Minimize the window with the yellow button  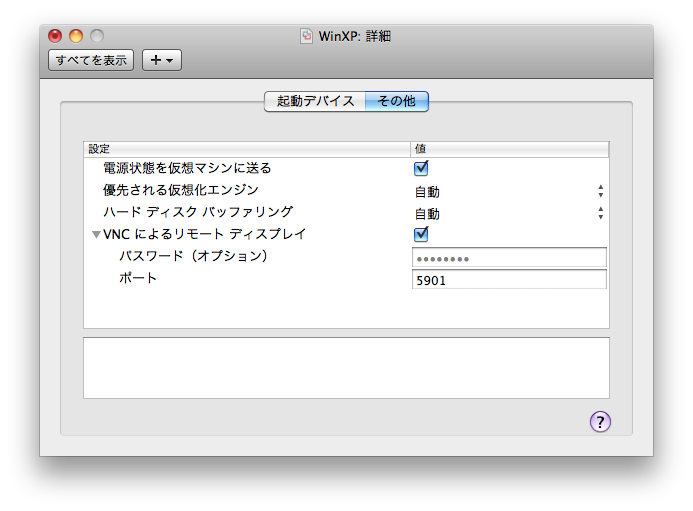point(76,36)
